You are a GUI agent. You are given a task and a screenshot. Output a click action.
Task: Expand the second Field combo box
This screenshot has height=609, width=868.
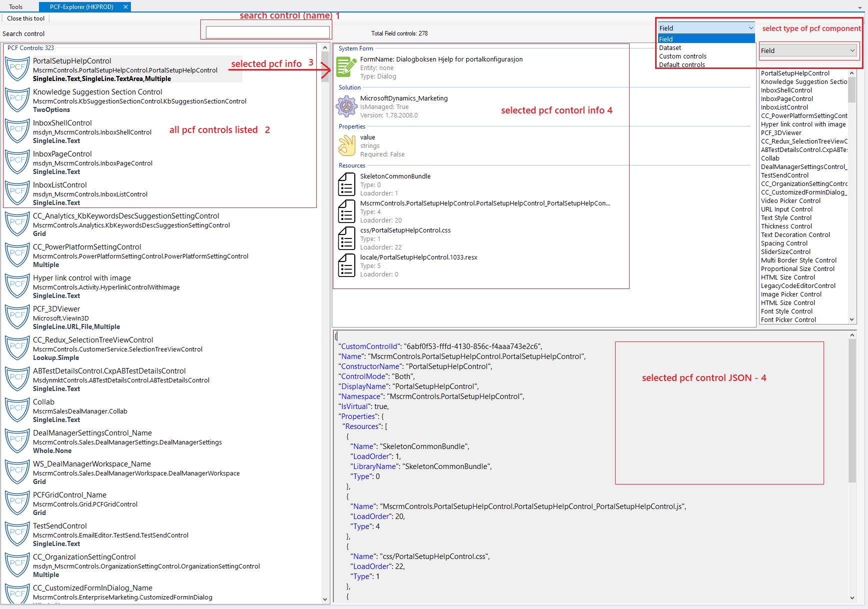pos(808,50)
